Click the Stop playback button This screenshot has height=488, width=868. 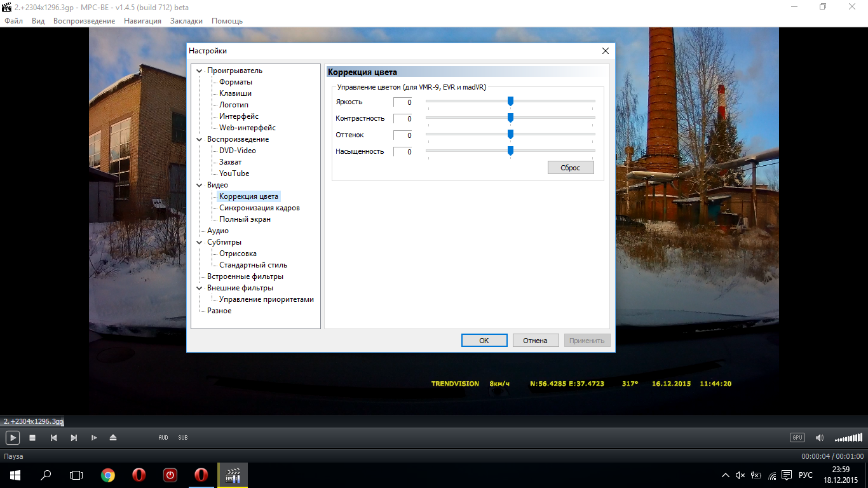coord(32,438)
